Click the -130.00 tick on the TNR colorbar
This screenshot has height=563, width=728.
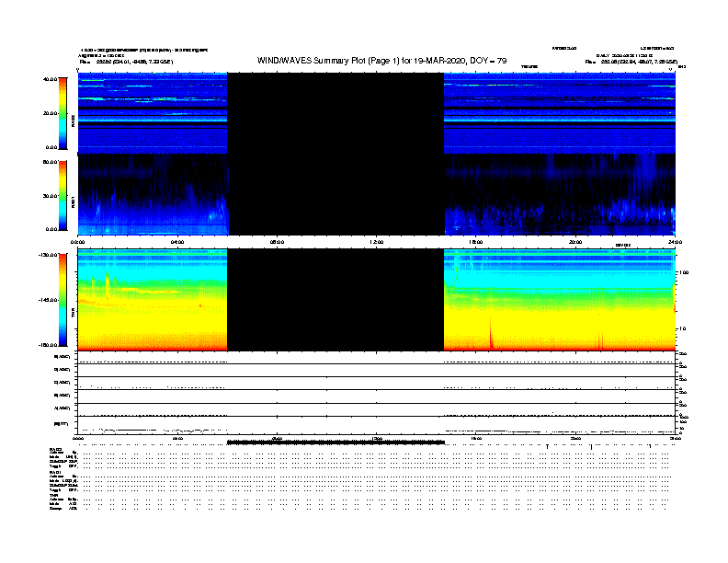tap(49, 255)
